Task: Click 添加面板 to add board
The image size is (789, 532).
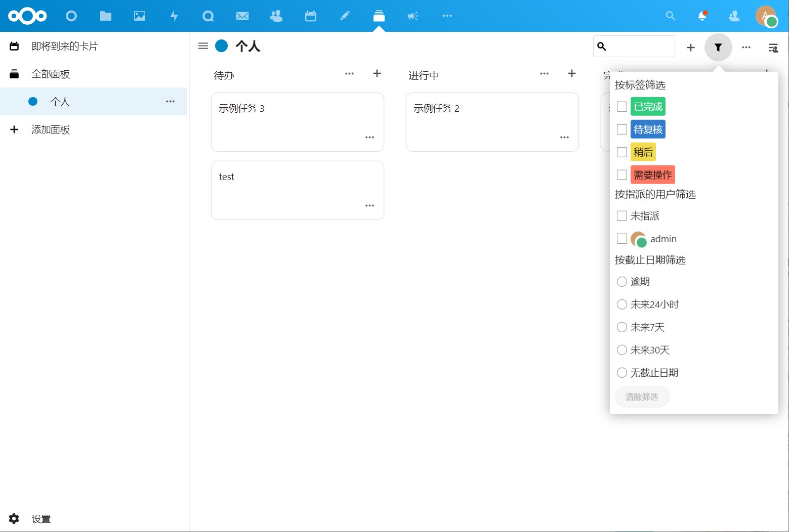Action: pyautogui.click(x=51, y=130)
